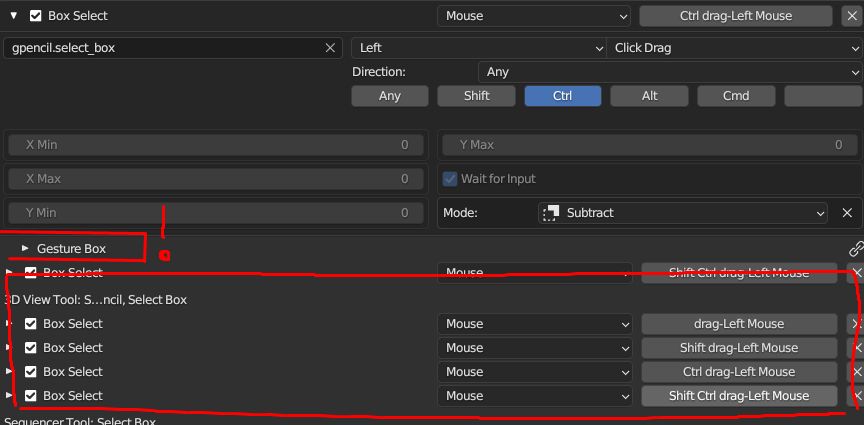Screen dimensions: 864x425
Task: Click the Y Max value field
Action: click(650, 145)
